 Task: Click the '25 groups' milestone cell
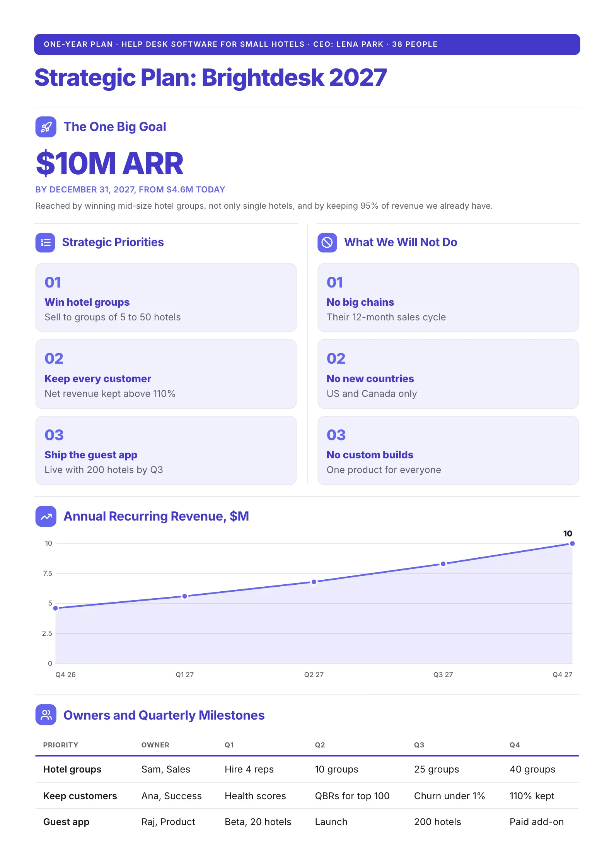(x=437, y=769)
